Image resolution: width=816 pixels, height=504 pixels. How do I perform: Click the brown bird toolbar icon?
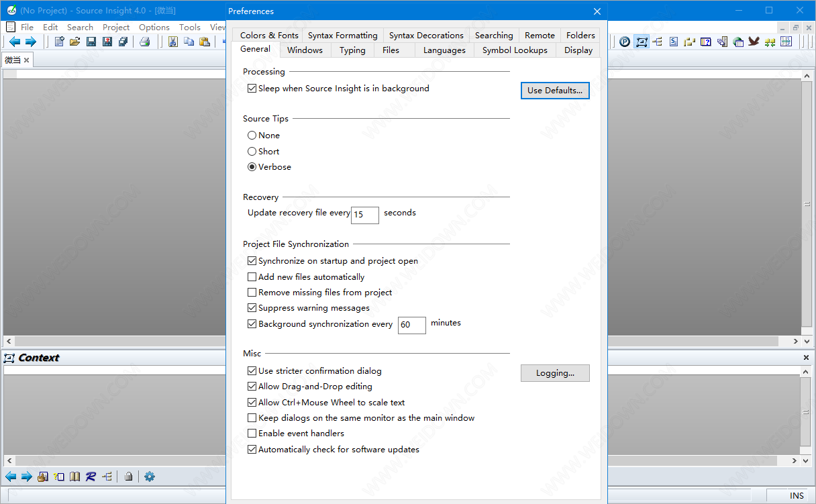tap(754, 42)
